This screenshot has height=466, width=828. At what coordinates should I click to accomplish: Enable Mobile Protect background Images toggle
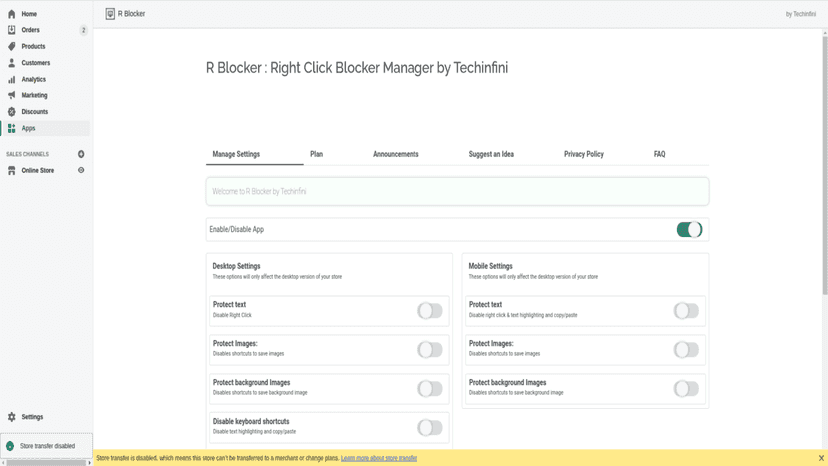pos(686,388)
